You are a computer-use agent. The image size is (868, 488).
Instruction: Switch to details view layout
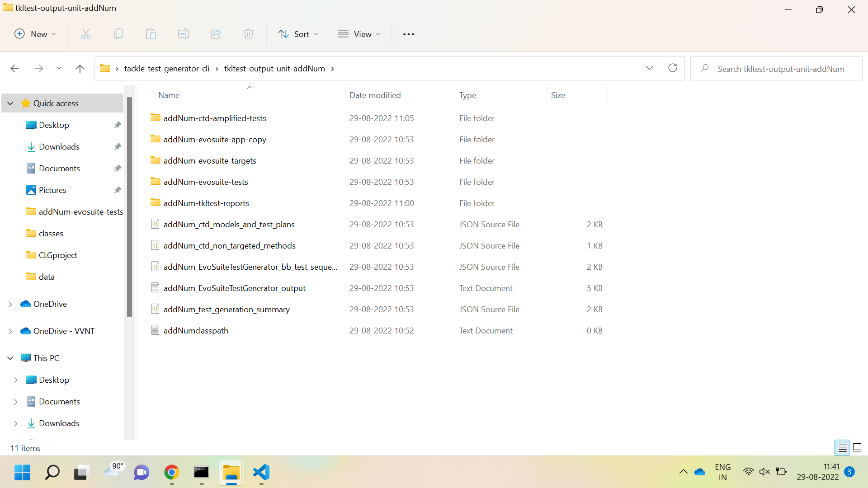click(842, 447)
